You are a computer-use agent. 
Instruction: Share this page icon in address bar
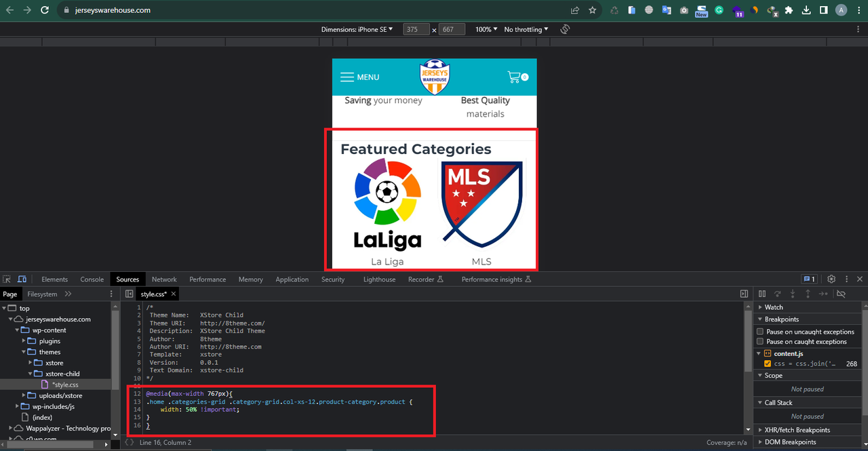pos(575,10)
